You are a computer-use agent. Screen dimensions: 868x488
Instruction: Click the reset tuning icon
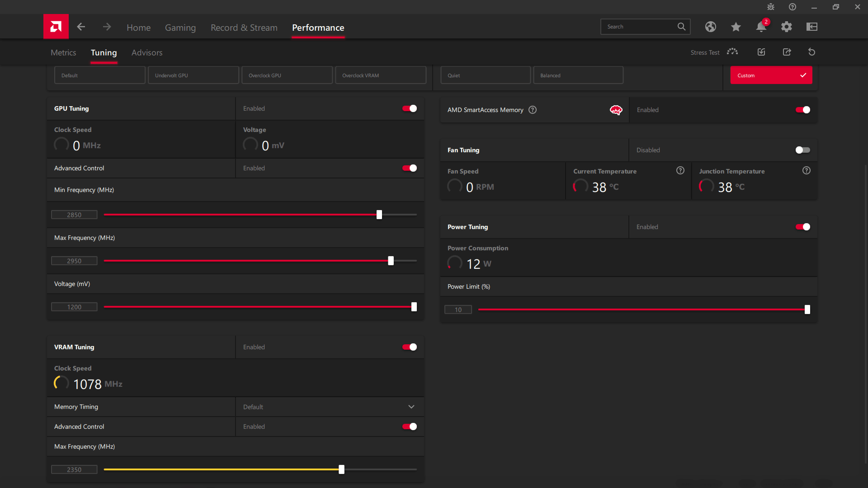(x=812, y=52)
